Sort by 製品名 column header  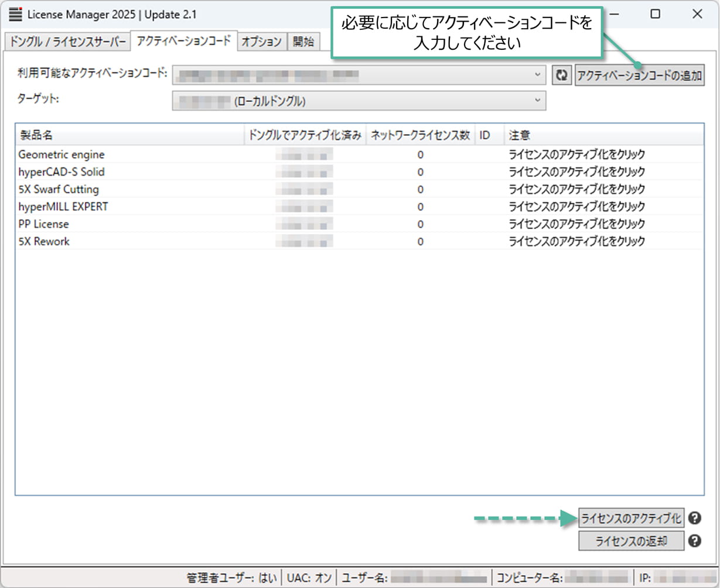click(x=130, y=136)
